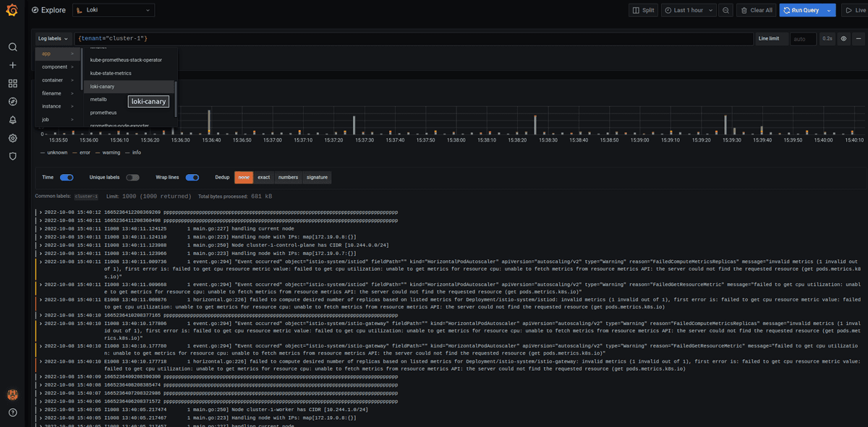
Task: Open Alerting bell icon in sidebar
Action: click(12, 120)
